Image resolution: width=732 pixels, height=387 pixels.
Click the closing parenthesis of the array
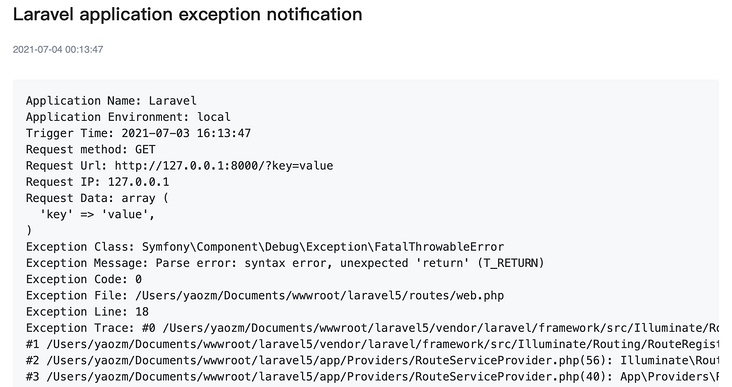coord(29,231)
